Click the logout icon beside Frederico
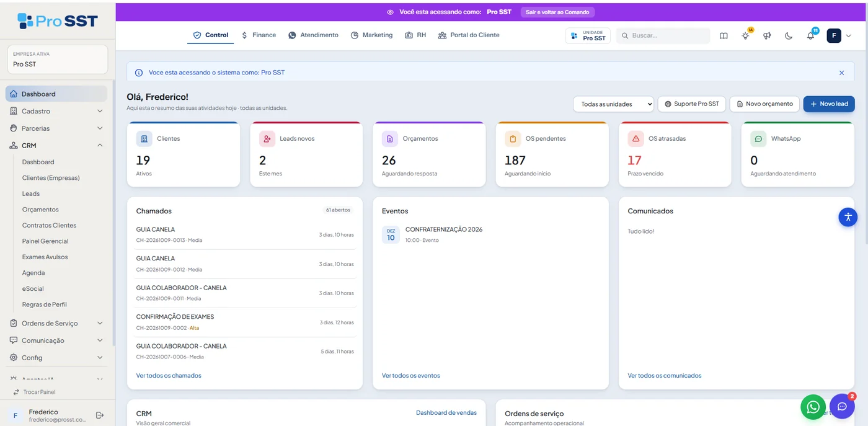868x426 pixels. (x=100, y=415)
